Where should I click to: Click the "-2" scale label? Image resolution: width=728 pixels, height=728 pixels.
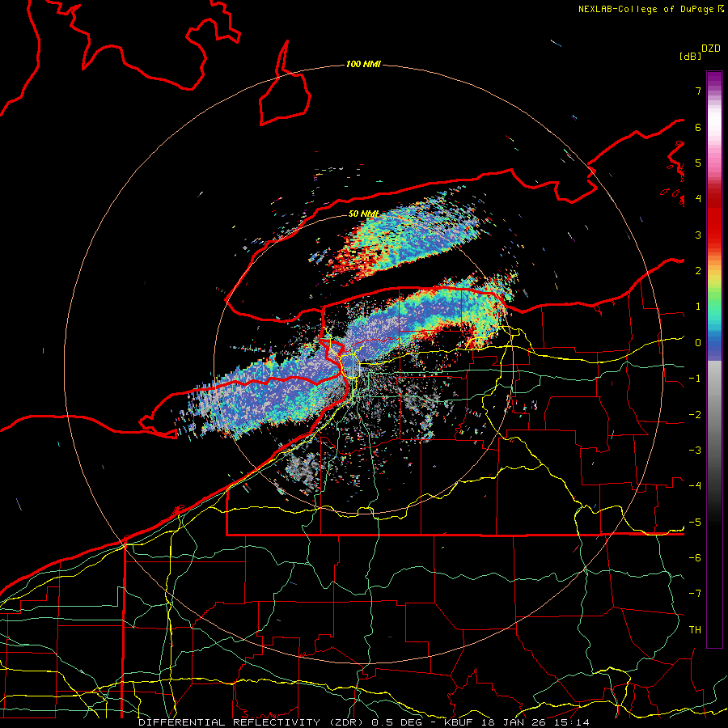click(x=695, y=415)
